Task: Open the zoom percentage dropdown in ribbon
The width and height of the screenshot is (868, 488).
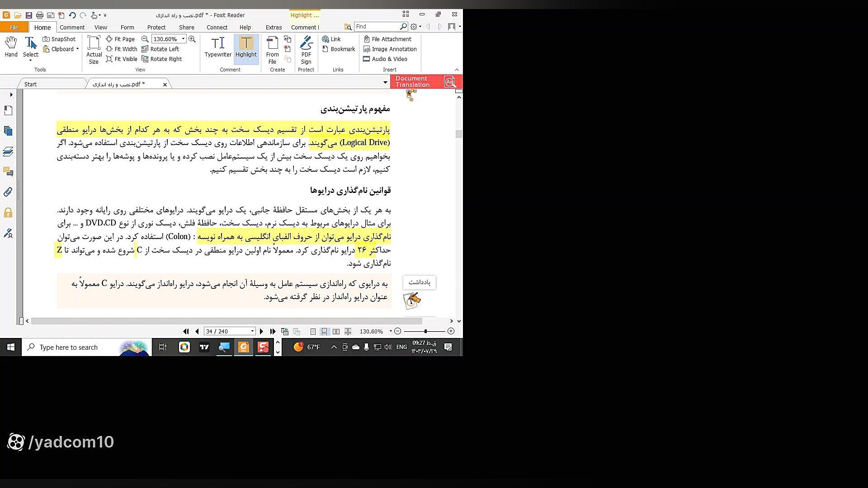Action: point(183,39)
